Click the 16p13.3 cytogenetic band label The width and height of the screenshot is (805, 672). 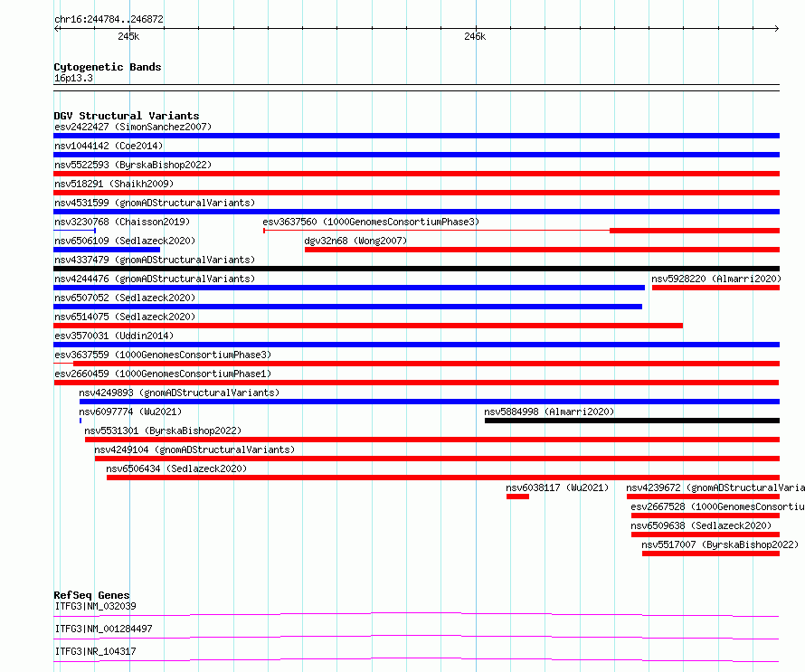tap(73, 78)
